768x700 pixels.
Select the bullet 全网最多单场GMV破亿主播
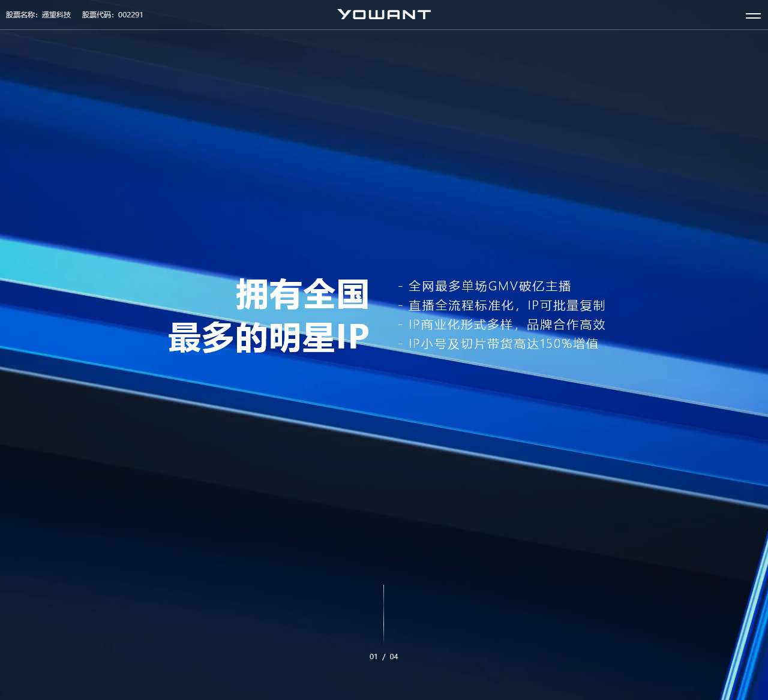[x=489, y=286]
